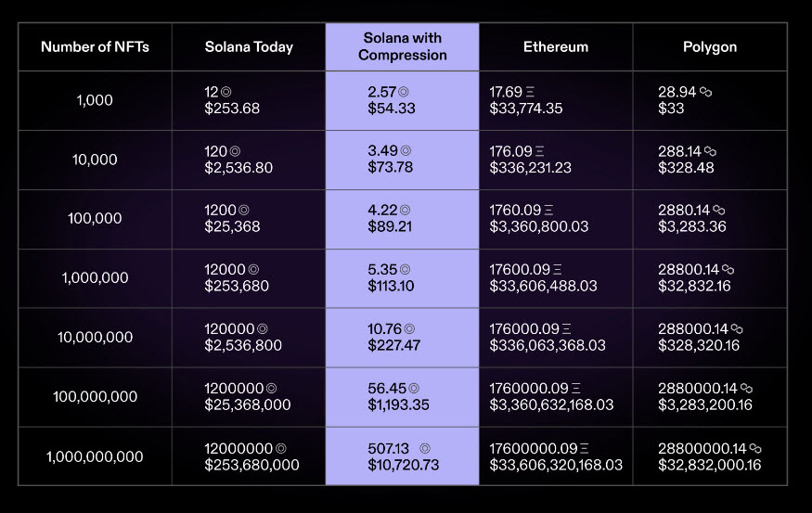Click the $33,774.35 Ethereum cost value
Viewport: 812px width, 513px height.
[525, 109]
